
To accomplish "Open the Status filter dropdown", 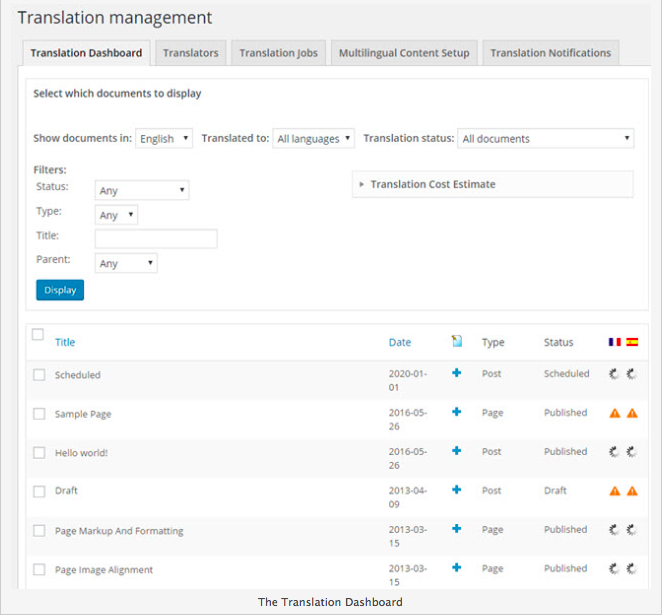I will [x=142, y=190].
